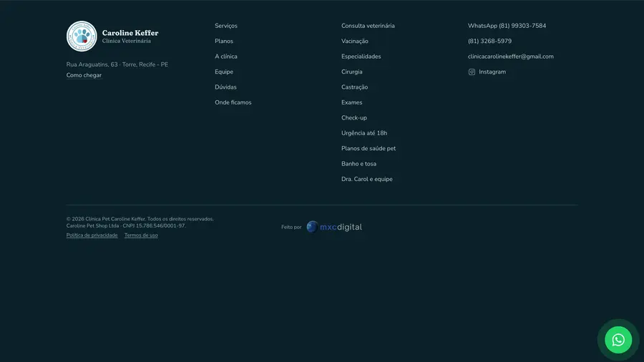Screen dimensions: 644x362
Task: Open Onde ficamos link
Action: pos(233,102)
